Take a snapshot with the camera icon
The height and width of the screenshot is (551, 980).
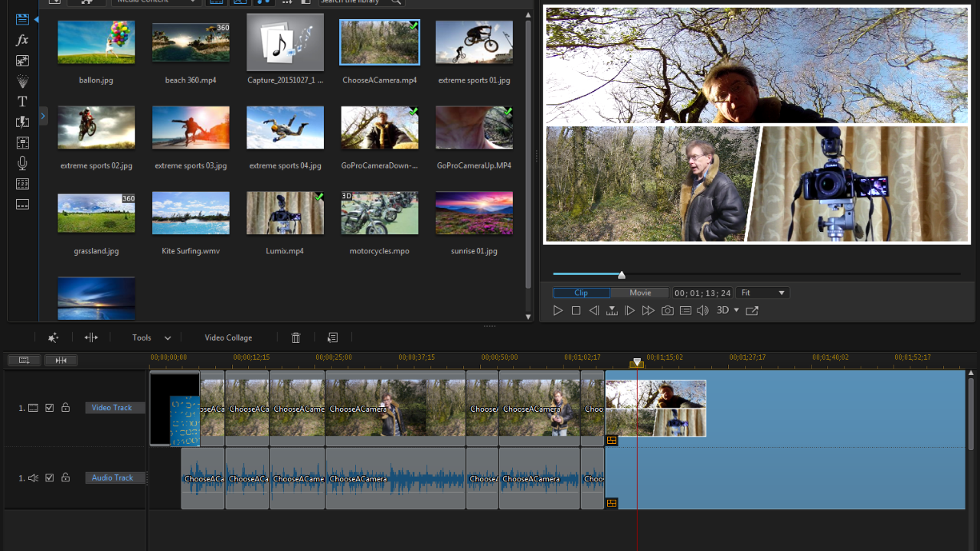(668, 311)
